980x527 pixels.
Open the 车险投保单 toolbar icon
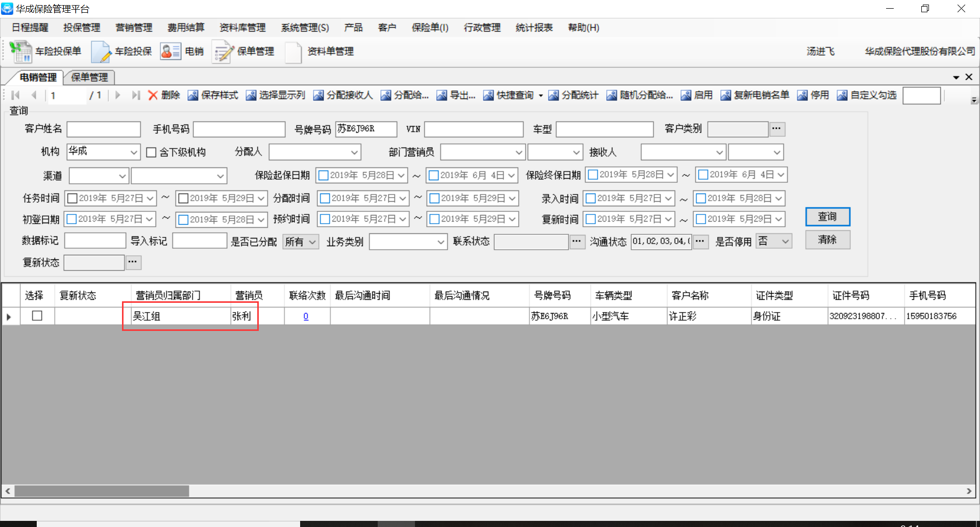[x=20, y=52]
